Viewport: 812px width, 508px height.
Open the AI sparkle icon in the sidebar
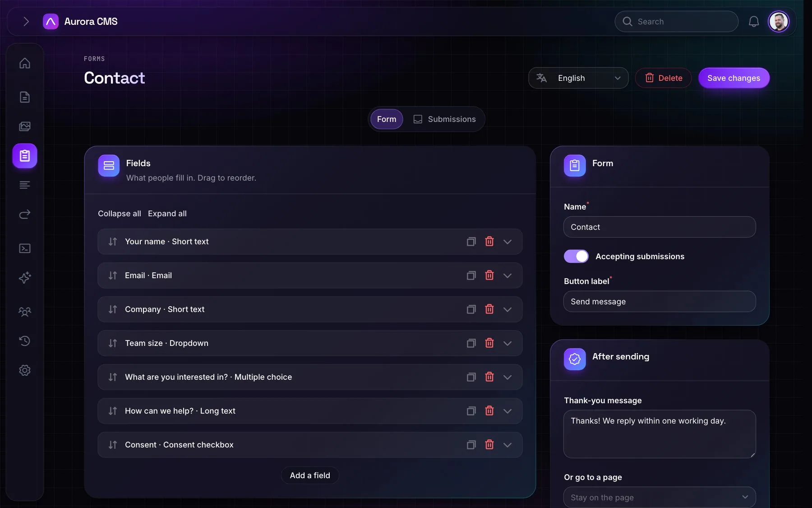pyautogui.click(x=25, y=278)
